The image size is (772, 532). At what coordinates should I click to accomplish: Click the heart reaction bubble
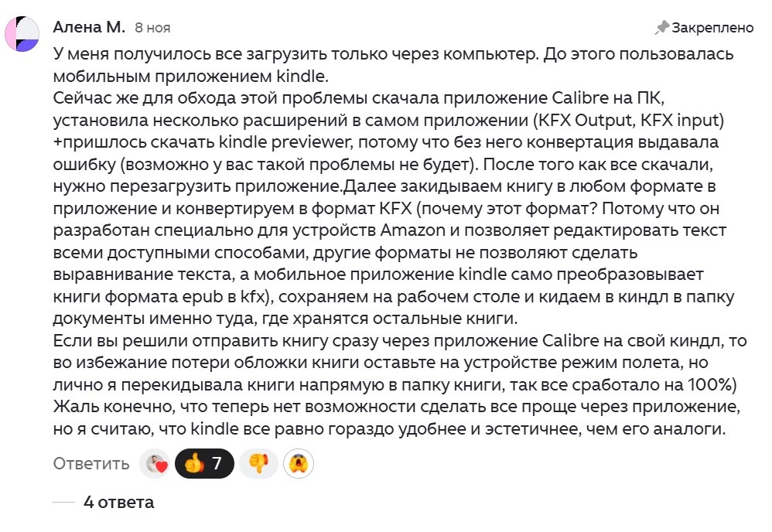(x=155, y=464)
